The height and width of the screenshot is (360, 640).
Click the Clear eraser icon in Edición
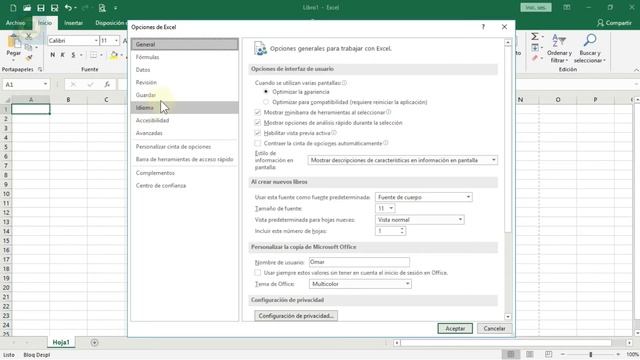[x=535, y=58]
